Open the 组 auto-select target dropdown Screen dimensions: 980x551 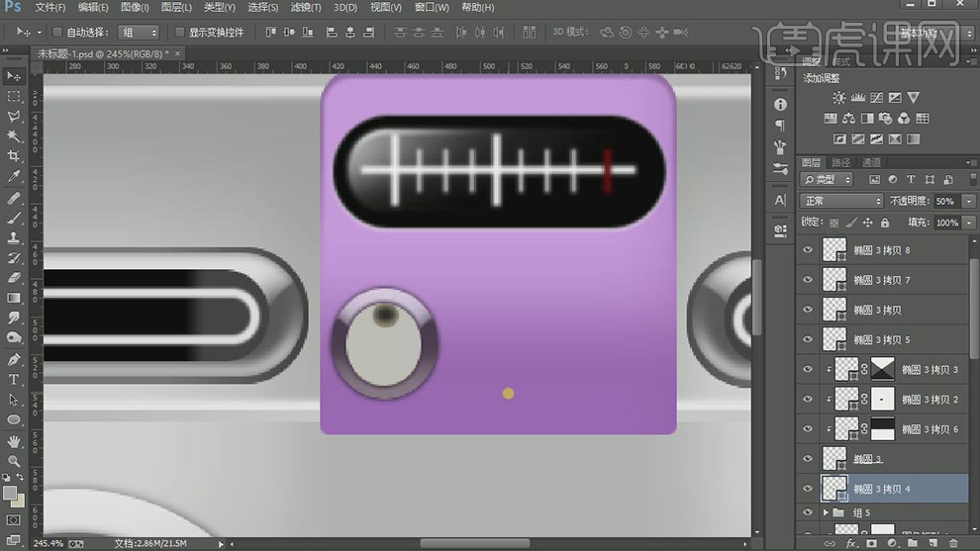point(139,33)
